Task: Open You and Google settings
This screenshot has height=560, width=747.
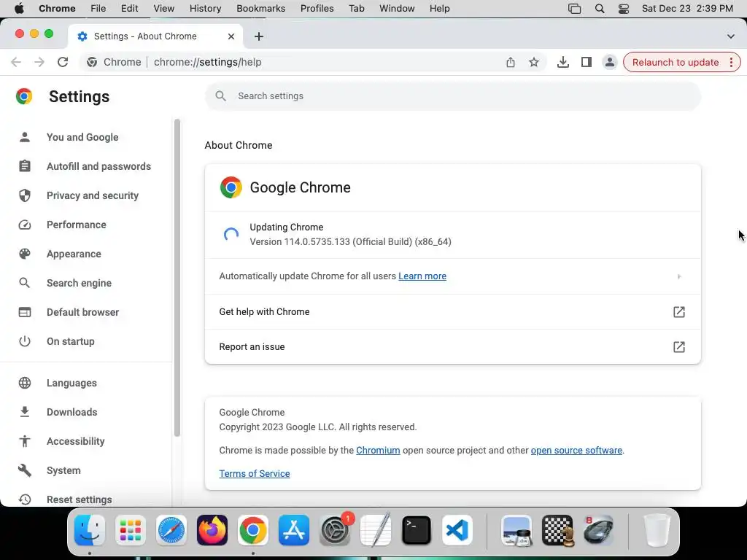Action: coord(82,137)
